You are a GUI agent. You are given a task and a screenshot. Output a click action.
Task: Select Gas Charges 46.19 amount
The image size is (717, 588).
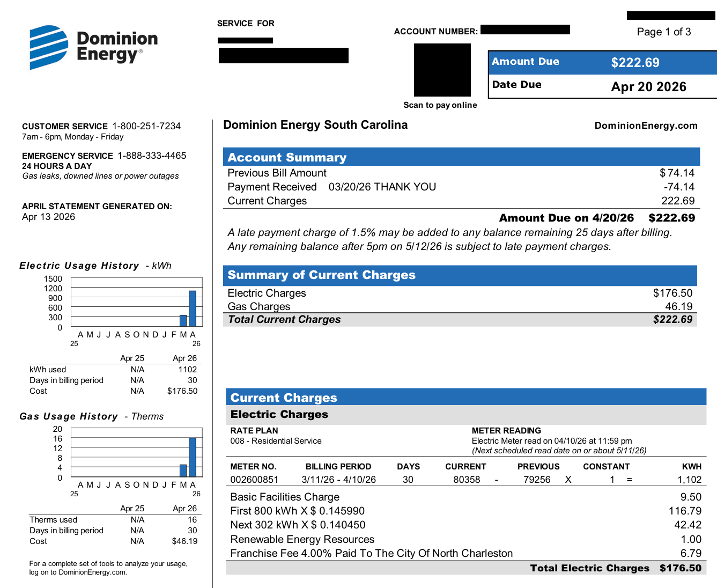point(679,306)
